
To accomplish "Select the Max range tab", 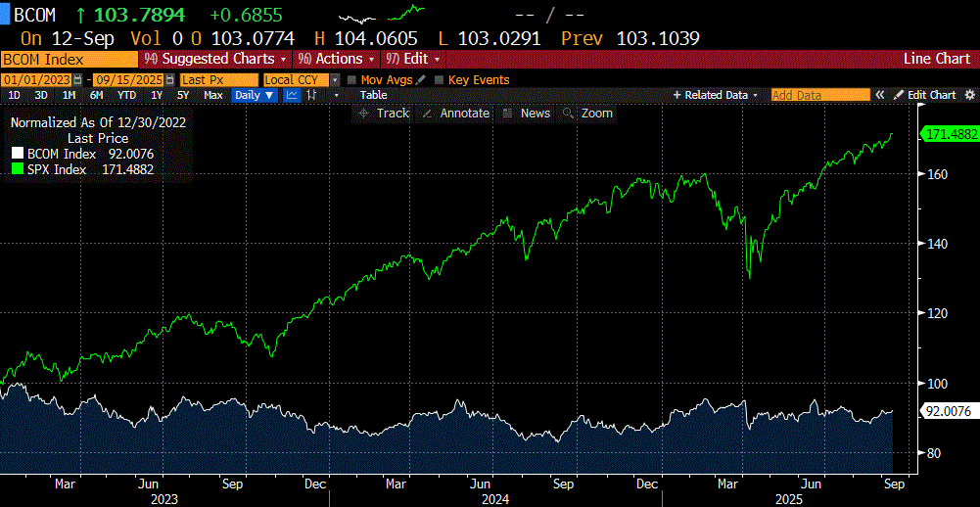I will click(x=213, y=95).
